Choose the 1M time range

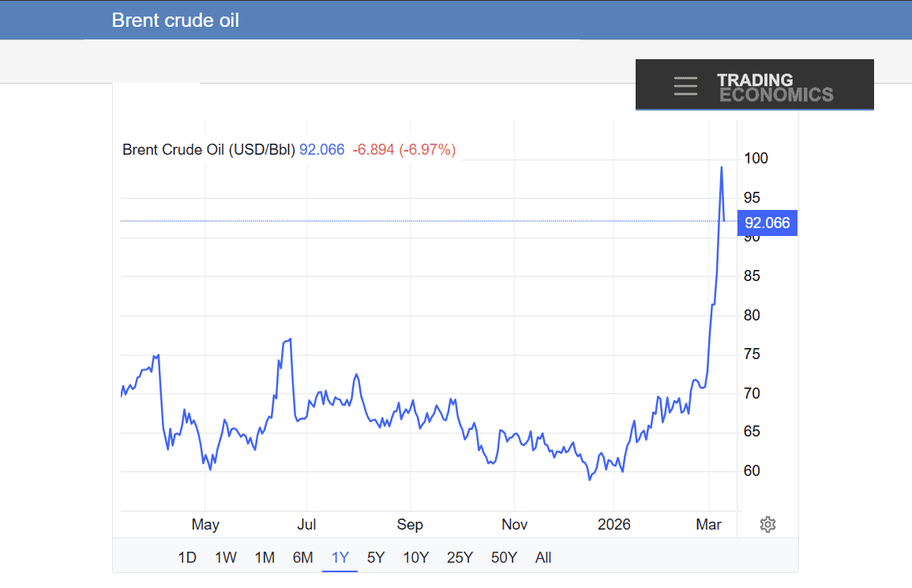pos(265,558)
